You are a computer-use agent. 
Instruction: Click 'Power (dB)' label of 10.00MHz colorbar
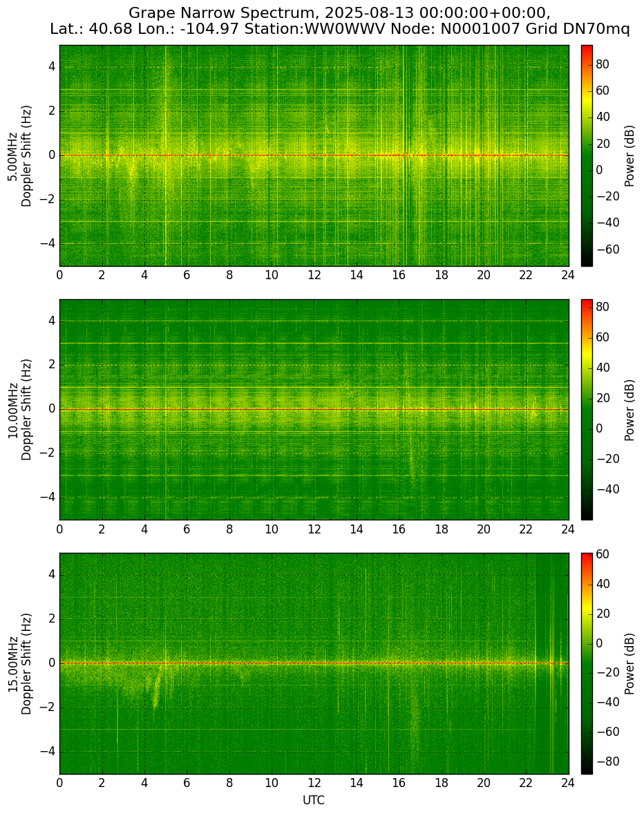(x=629, y=410)
